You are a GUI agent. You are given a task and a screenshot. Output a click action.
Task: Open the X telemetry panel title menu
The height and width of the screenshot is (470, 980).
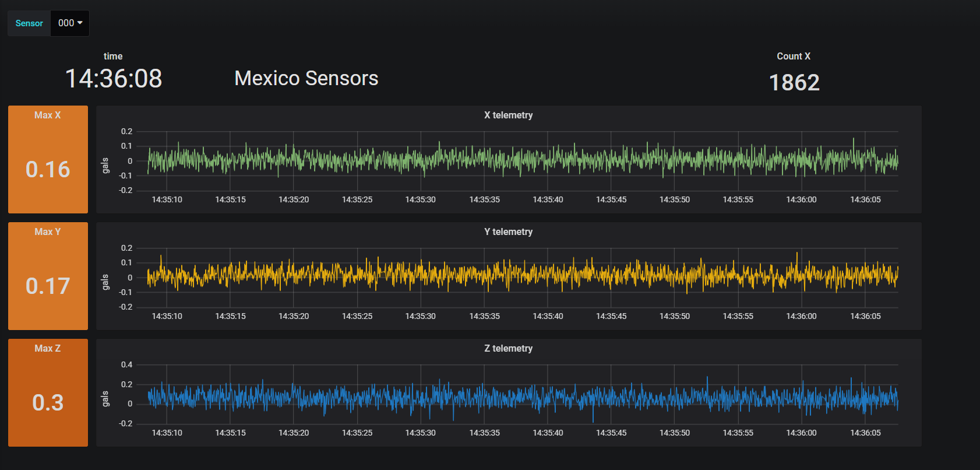[x=508, y=115]
